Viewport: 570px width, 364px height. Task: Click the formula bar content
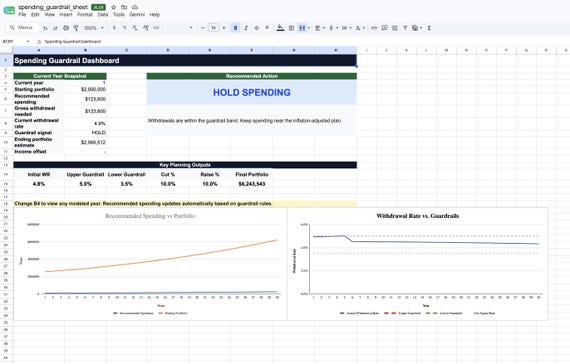click(x=73, y=41)
